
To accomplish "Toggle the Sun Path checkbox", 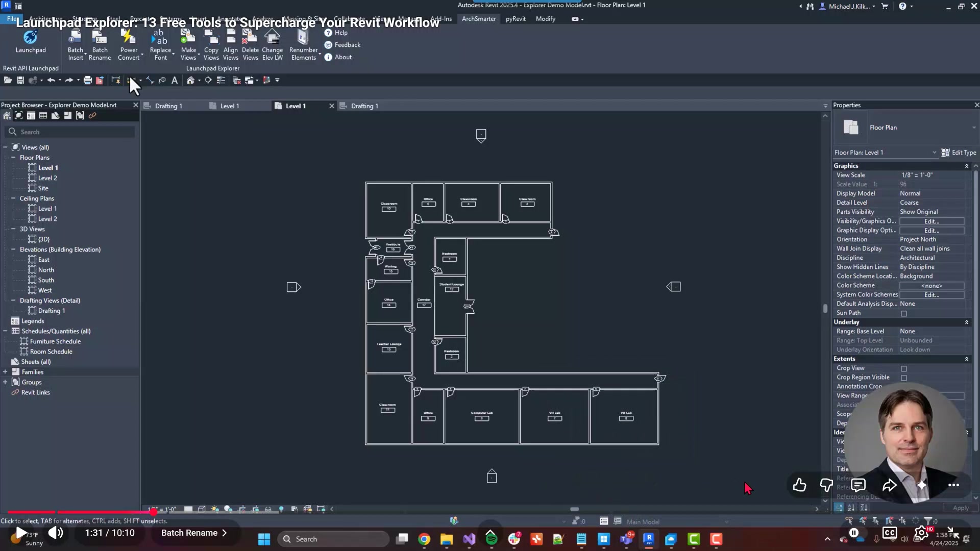I will point(904,313).
